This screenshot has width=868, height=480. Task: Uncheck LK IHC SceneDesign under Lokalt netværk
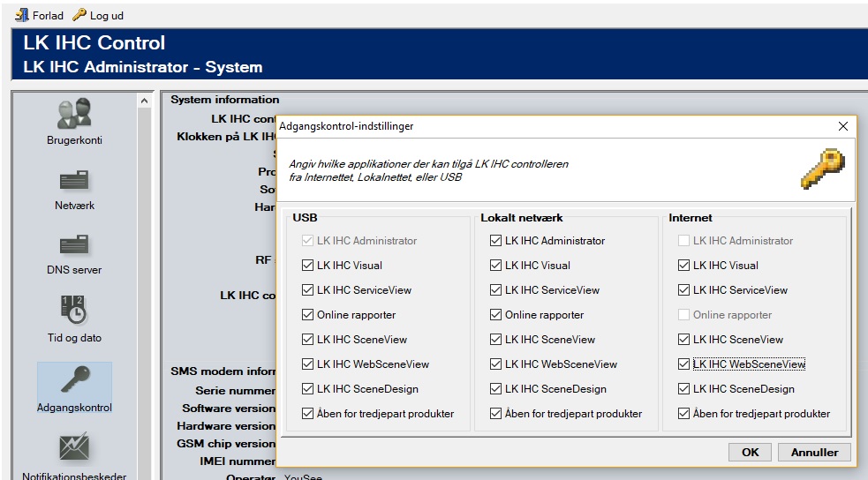[x=495, y=389]
